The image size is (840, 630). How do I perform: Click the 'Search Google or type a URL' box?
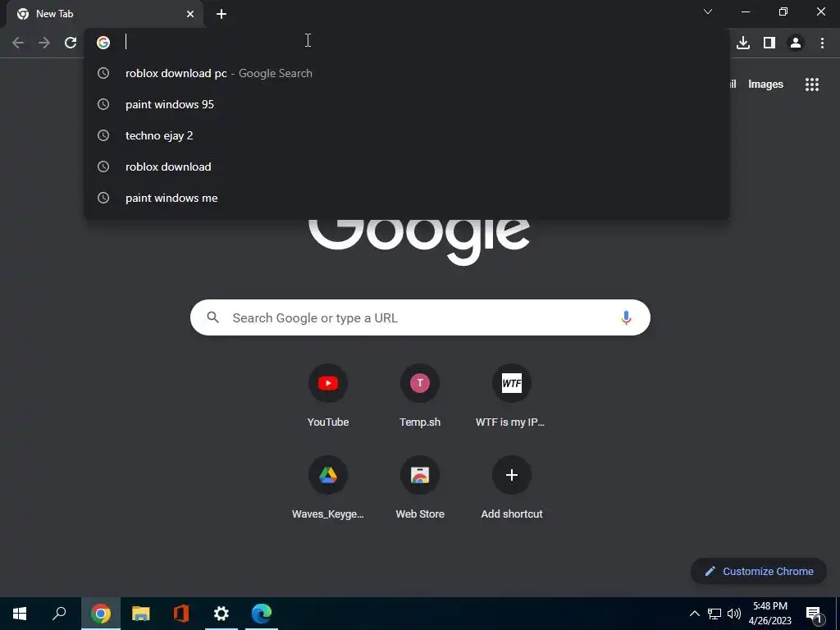pyautogui.click(x=420, y=317)
